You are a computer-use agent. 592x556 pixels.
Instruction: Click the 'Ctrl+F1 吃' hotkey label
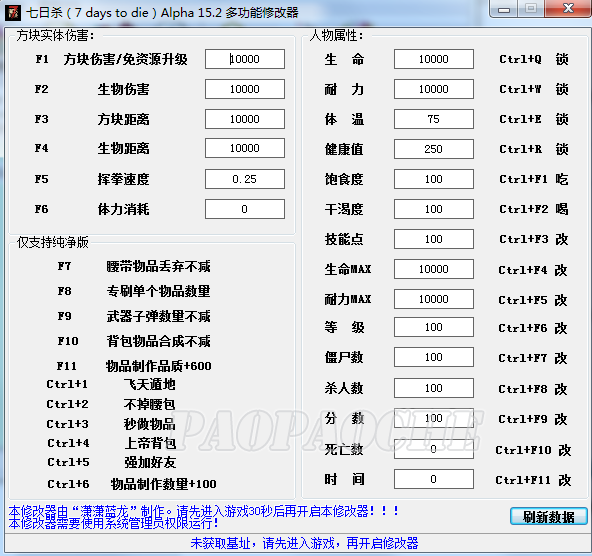[533, 179]
